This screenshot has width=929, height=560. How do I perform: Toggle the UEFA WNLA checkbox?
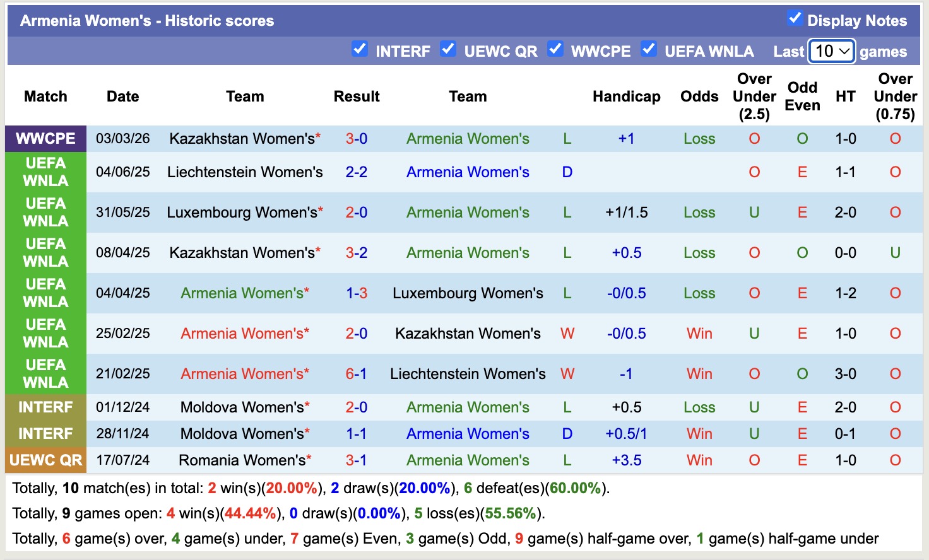(649, 49)
